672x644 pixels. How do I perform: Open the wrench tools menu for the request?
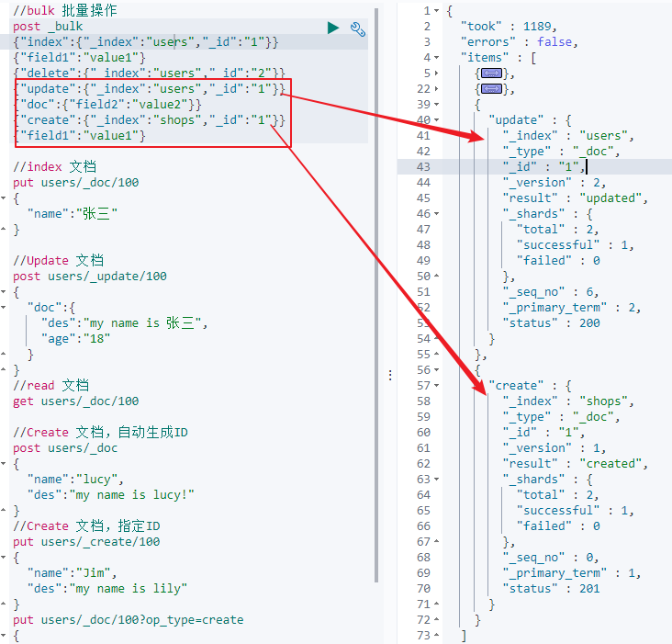(x=357, y=28)
